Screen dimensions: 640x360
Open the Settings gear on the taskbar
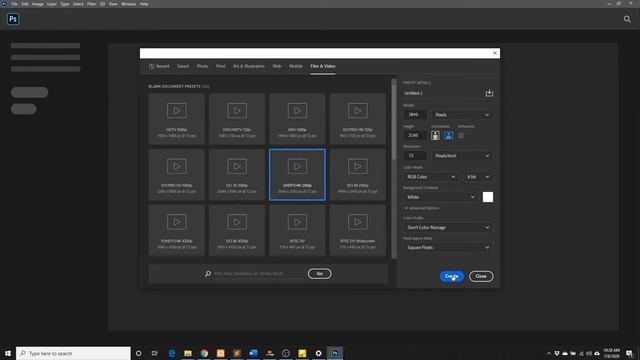point(318,353)
